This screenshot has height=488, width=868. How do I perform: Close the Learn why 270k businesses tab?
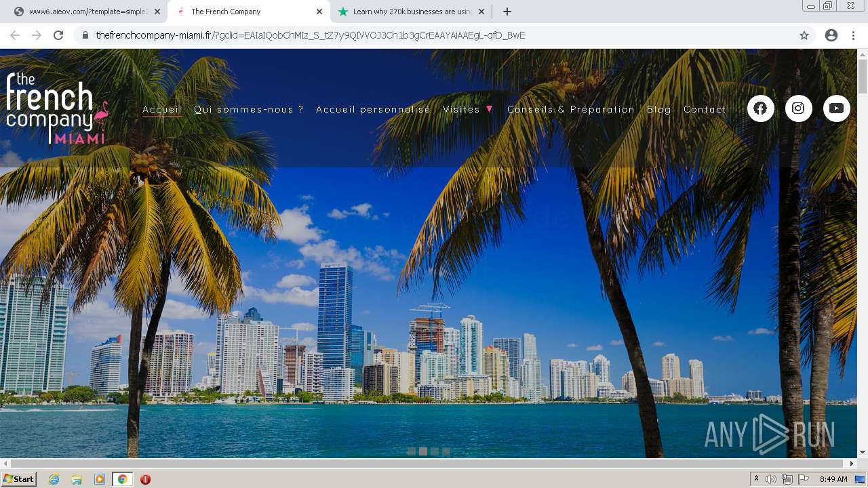click(481, 12)
